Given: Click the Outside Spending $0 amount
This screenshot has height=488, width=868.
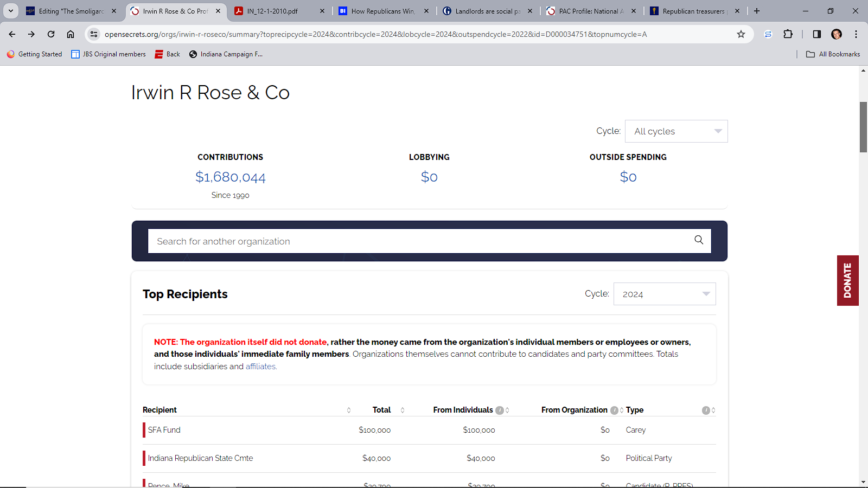Looking at the screenshot, I should (x=628, y=177).
